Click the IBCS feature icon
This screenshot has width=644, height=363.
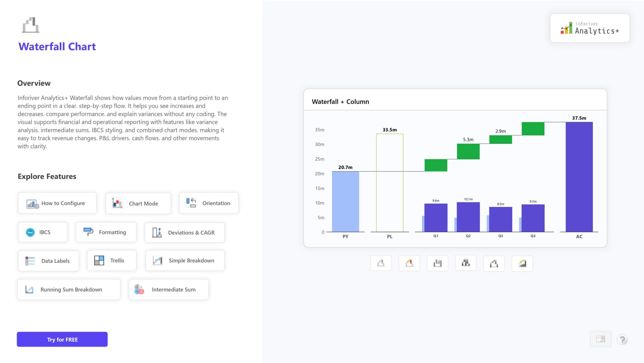(30, 232)
